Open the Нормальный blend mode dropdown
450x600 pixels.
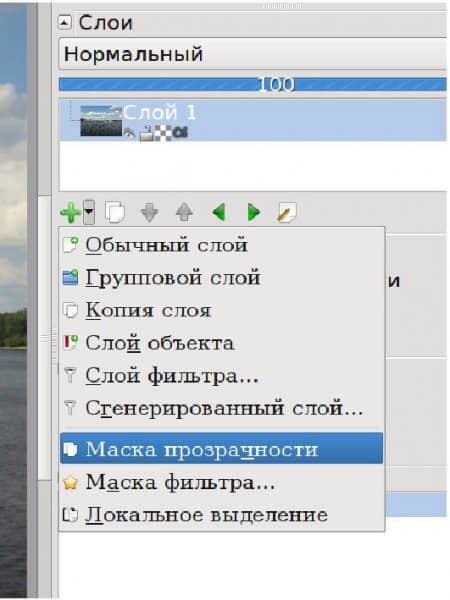[253, 54]
